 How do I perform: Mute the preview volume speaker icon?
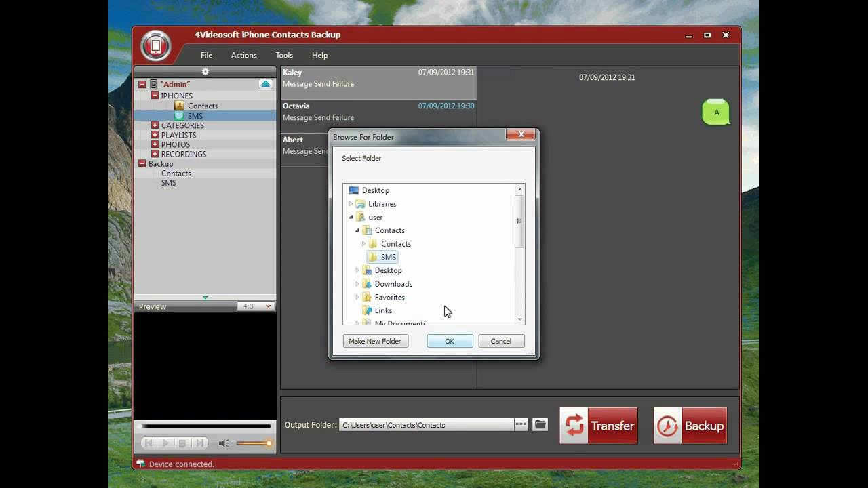point(223,443)
